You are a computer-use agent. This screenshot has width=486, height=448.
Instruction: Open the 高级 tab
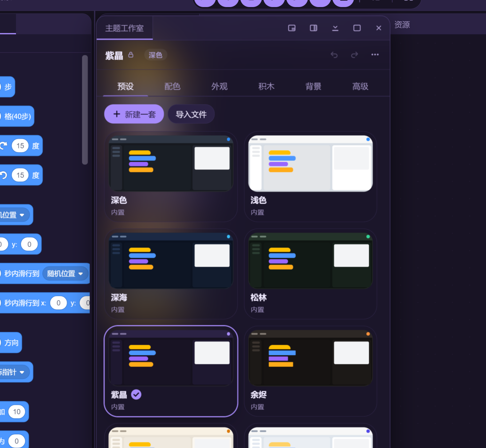point(360,86)
